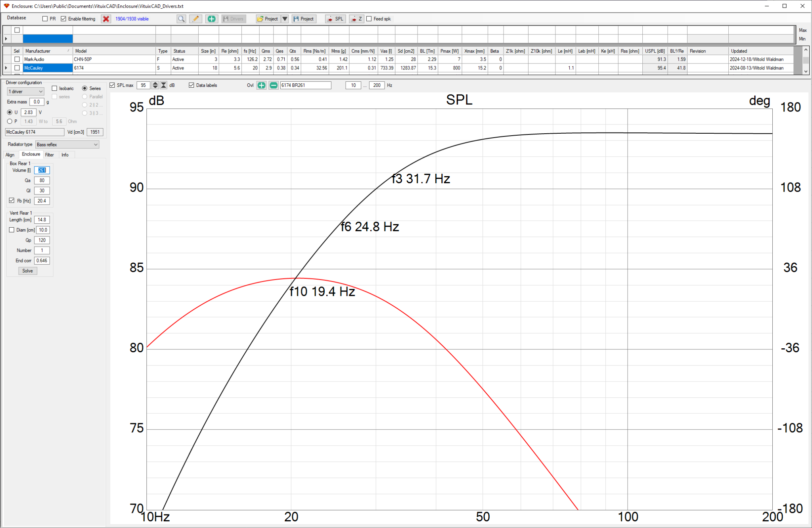Enable the Isobaric checkbox
Viewport: 812px width, 528px height.
(55, 88)
